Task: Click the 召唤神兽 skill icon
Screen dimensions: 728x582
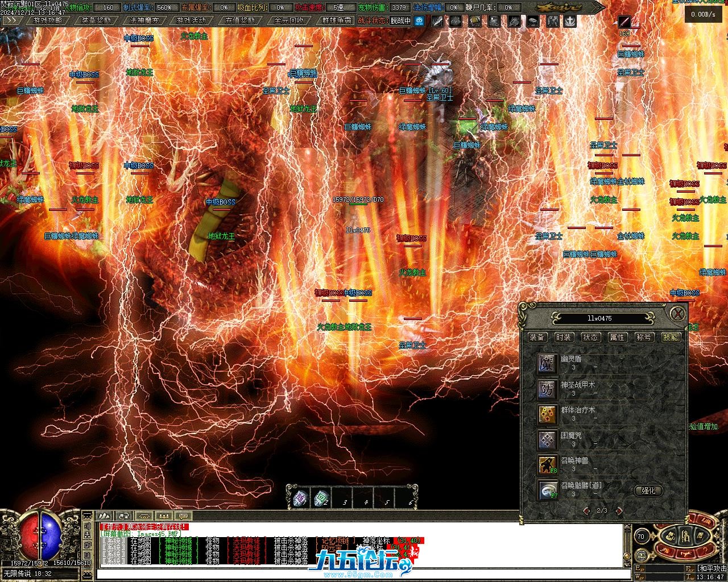Action: [x=547, y=465]
